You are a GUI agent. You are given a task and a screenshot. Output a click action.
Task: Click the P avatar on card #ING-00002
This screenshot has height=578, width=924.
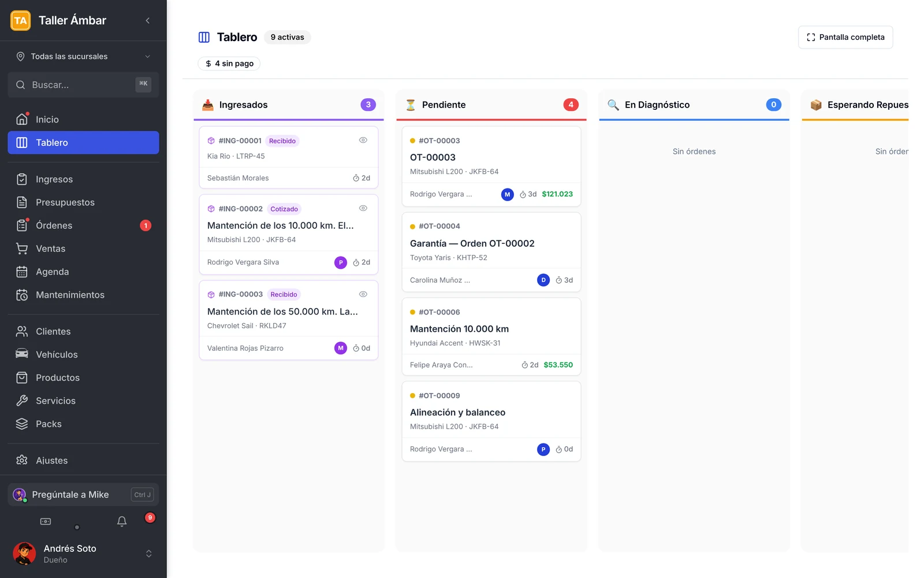coord(341,263)
